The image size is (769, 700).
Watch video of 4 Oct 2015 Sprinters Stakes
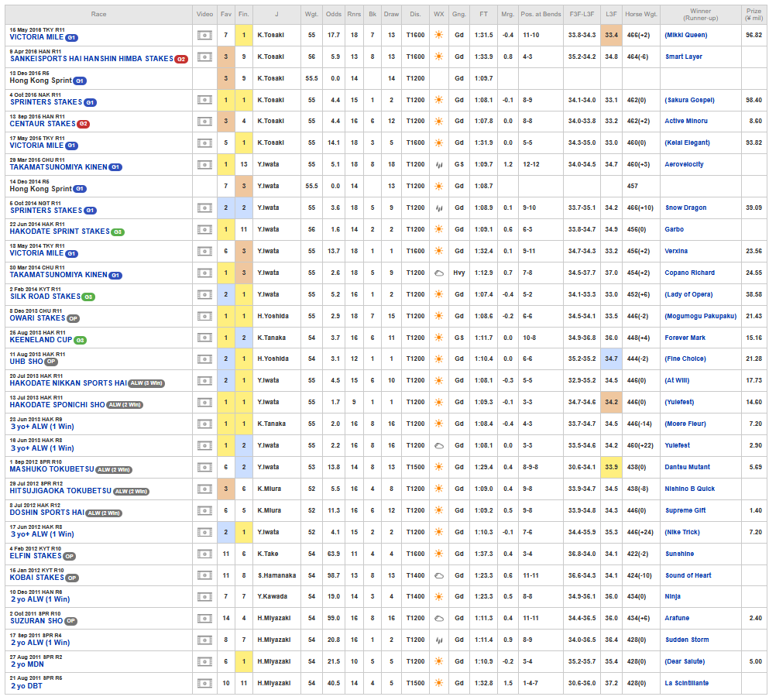point(204,100)
